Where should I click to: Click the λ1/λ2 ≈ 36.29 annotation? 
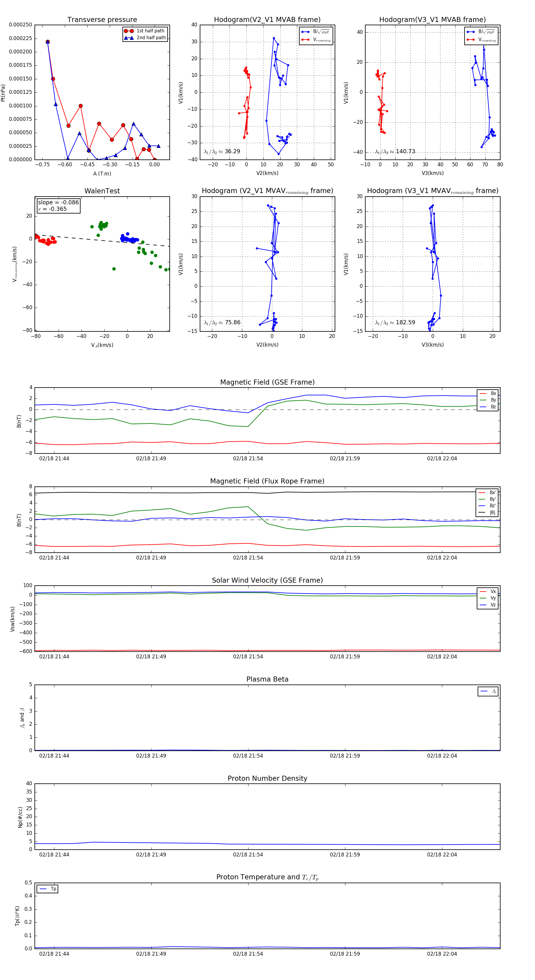click(x=222, y=151)
